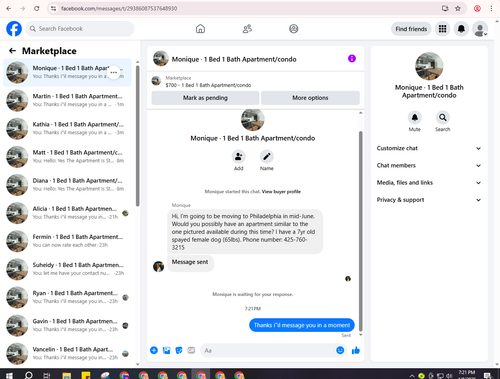
Task: Click the sent message 'Thanks i'll message you in a moment'
Action: (x=302, y=325)
